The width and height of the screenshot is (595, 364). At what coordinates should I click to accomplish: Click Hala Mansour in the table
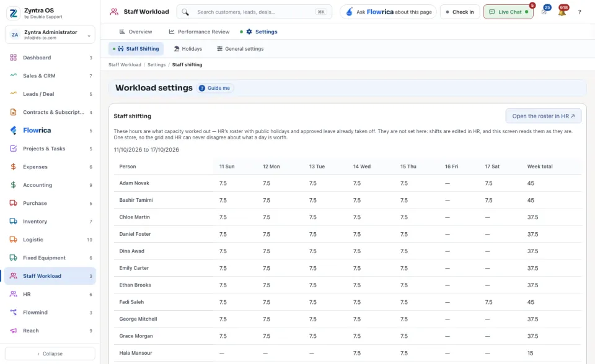pyautogui.click(x=136, y=353)
